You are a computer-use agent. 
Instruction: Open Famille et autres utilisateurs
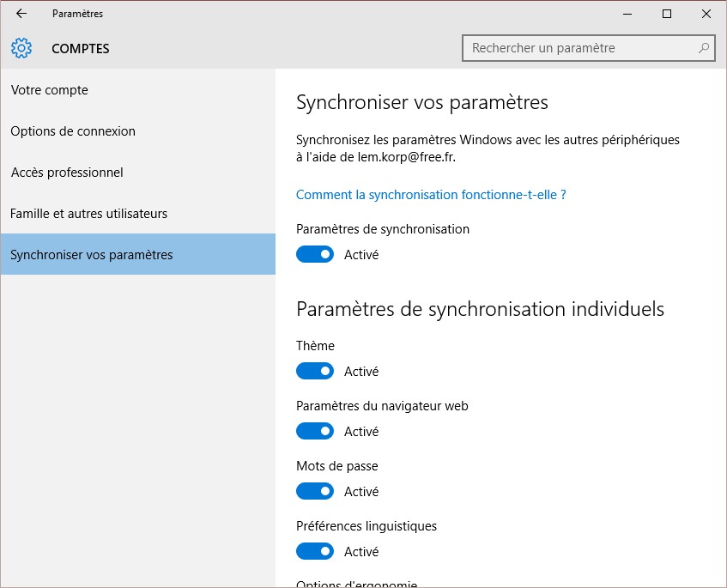(88, 214)
